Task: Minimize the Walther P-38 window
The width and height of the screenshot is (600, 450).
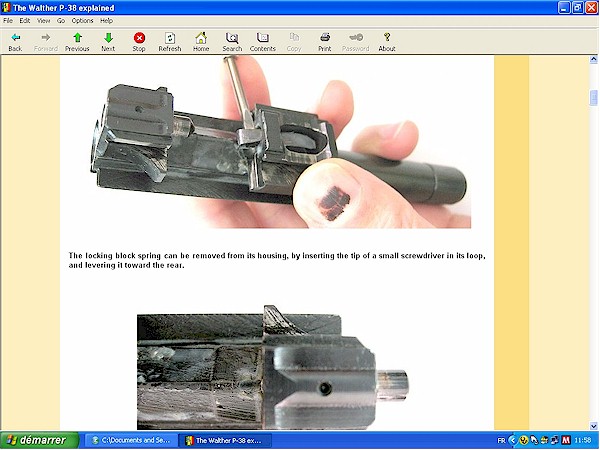Action: (x=564, y=8)
